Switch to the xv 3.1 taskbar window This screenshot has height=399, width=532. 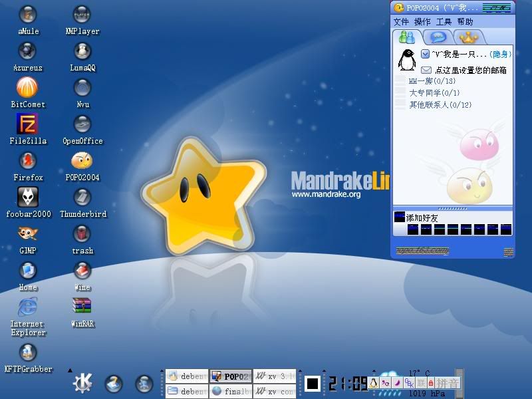(275, 376)
